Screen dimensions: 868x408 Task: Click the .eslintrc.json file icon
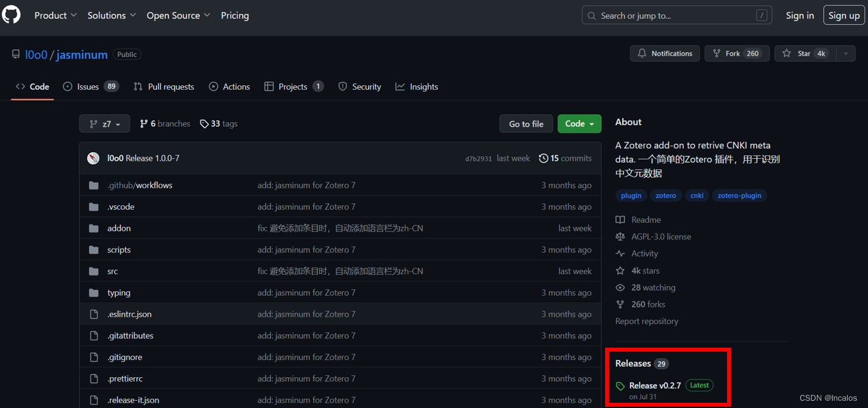94,314
